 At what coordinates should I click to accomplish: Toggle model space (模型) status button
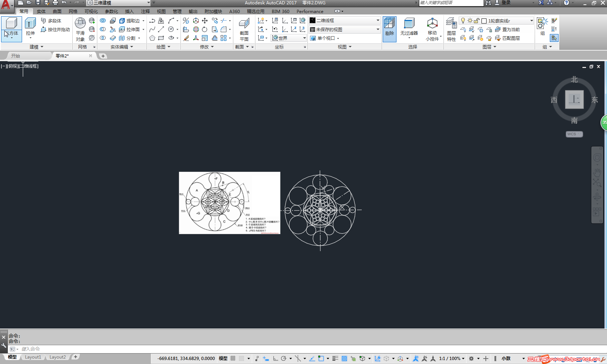(223, 359)
